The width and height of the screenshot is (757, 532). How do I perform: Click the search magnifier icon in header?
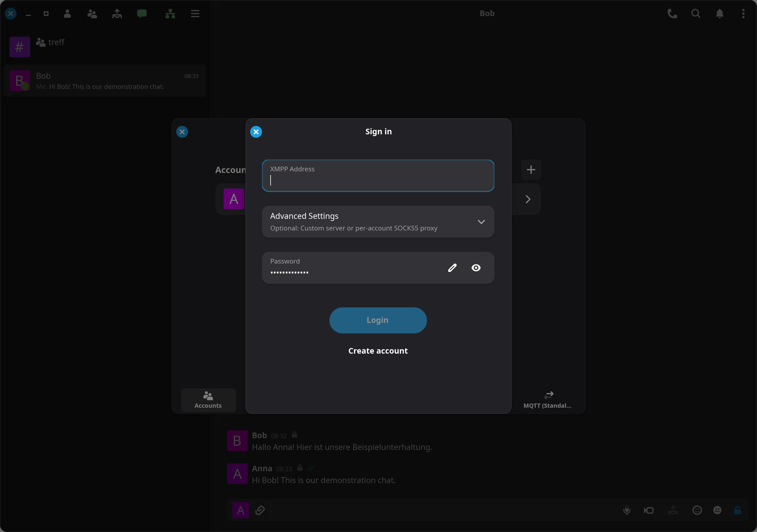(x=696, y=14)
